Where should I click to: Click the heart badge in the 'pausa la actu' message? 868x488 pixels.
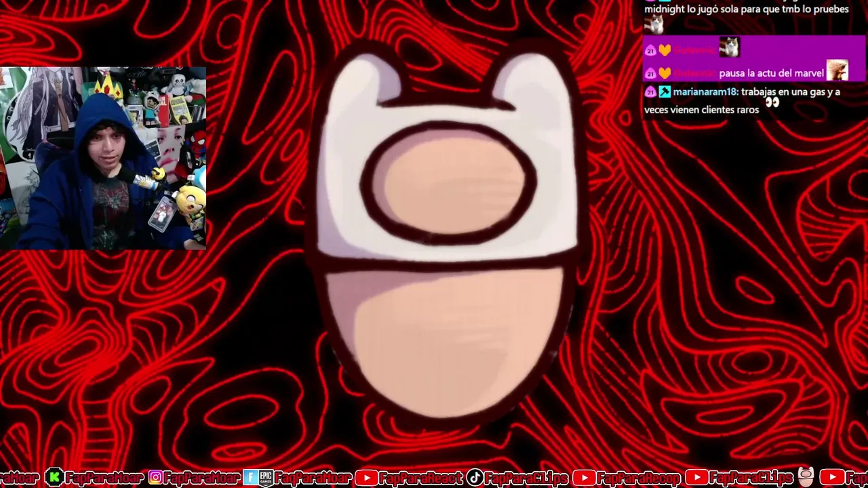[665, 73]
